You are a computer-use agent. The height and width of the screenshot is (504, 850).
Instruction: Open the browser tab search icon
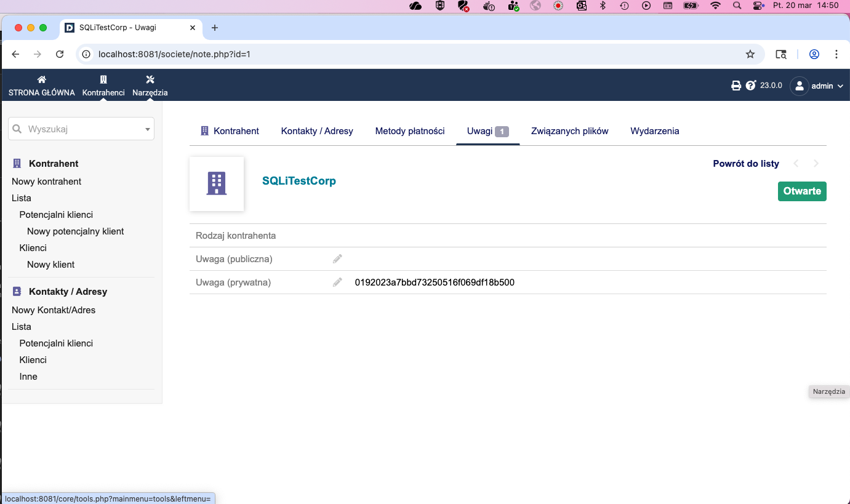point(781,54)
